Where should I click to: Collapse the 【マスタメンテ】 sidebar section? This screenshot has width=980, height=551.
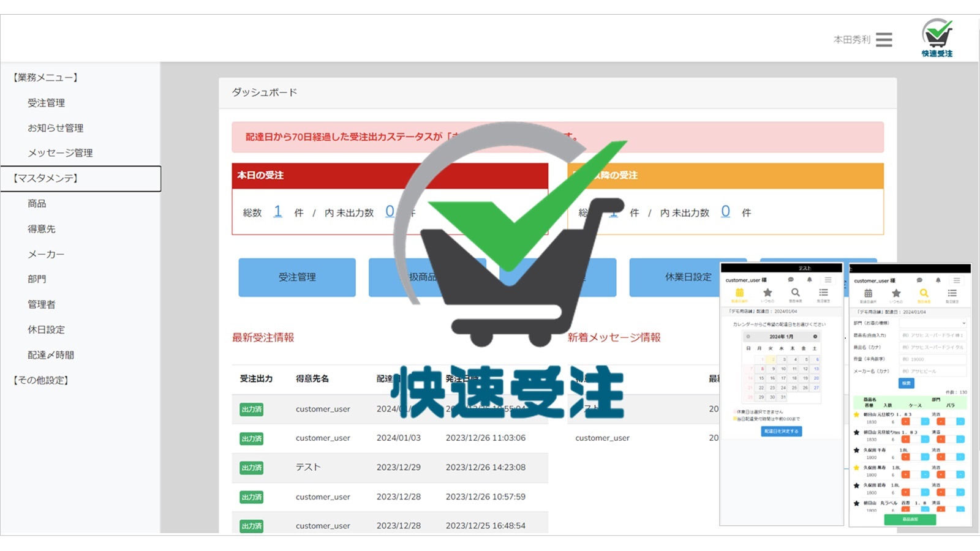[47, 178]
